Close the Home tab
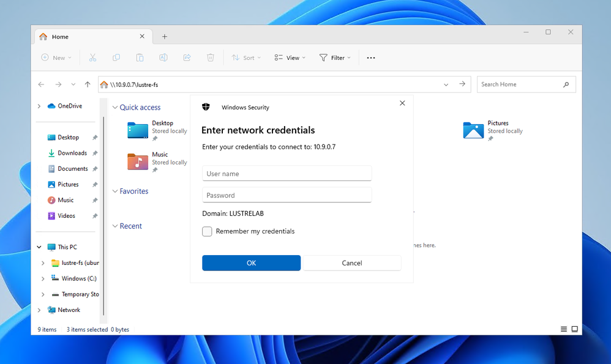 142,36
